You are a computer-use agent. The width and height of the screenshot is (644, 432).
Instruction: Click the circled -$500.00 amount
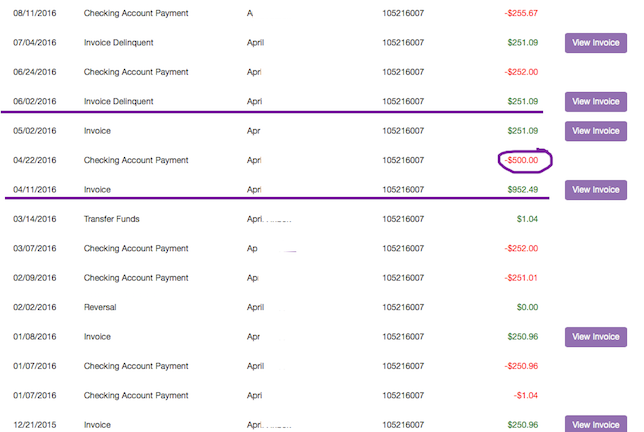coord(523,160)
